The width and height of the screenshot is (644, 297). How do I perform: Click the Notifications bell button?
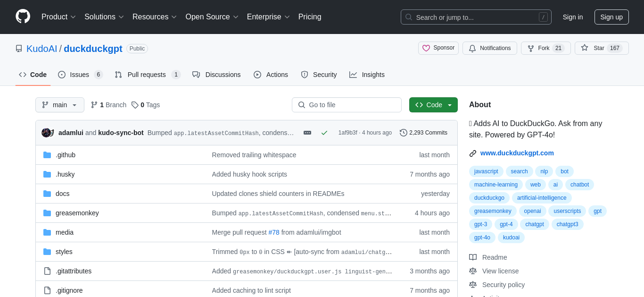(x=490, y=48)
